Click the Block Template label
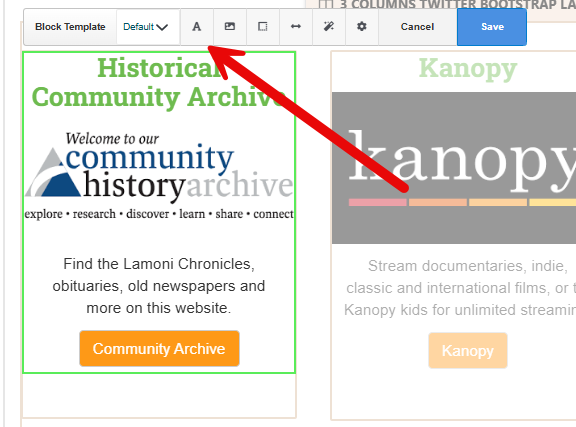Viewport: 576px width, 427px height. [x=70, y=27]
